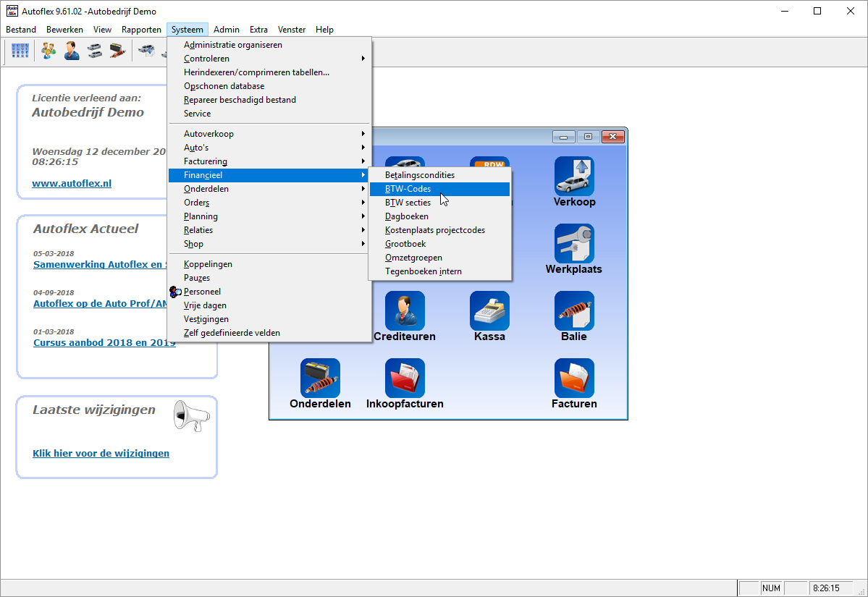
Task: Choose Grootboek from the submenu
Action: 439,244
